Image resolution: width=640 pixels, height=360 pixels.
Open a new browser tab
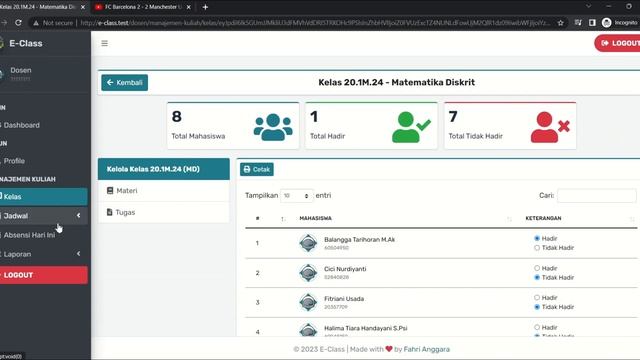pos(205,7)
